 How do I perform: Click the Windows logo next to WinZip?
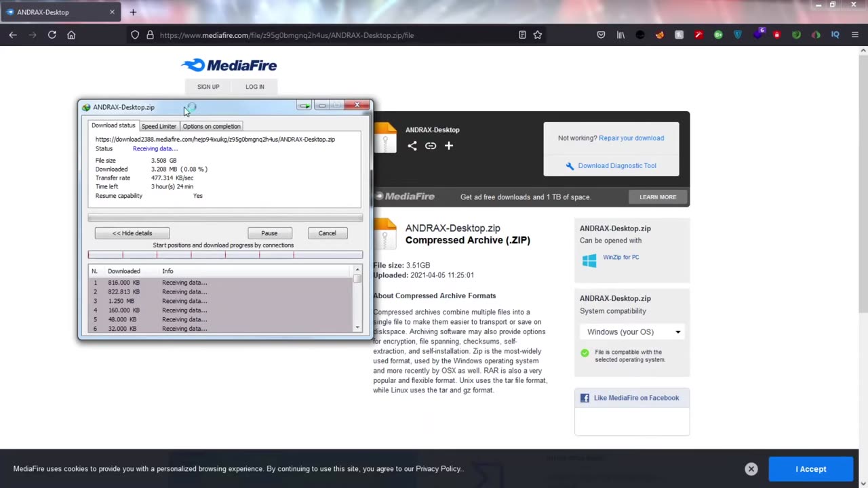coord(589,260)
